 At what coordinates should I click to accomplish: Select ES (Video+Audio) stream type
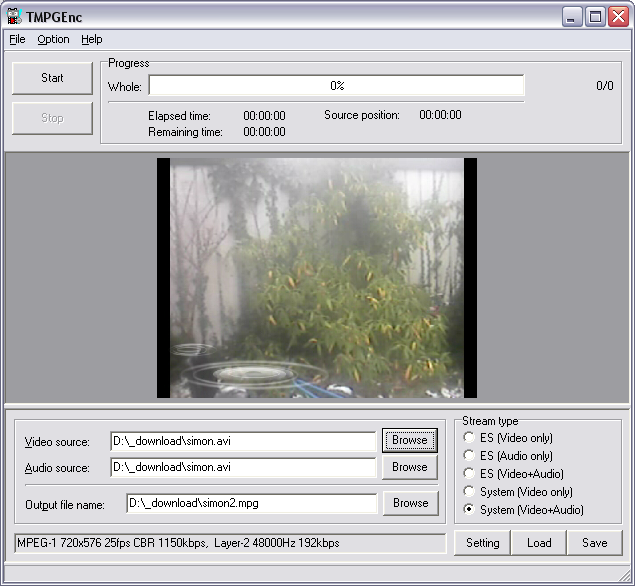[x=514, y=473]
